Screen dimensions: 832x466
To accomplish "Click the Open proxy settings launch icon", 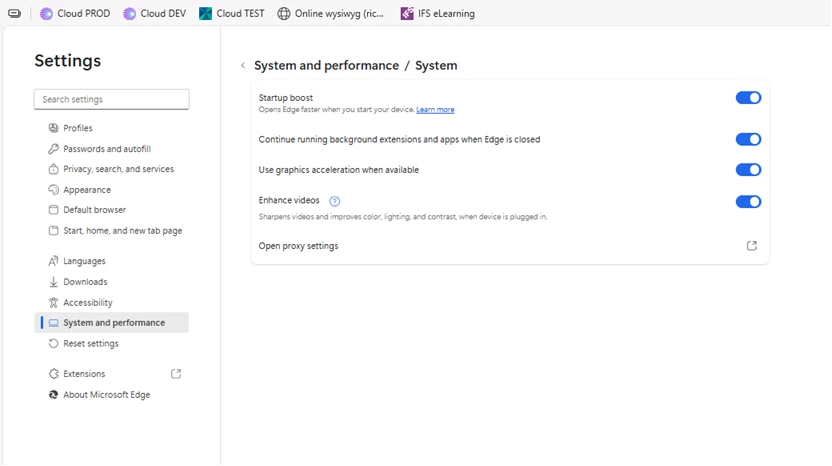I will pyautogui.click(x=752, y=246).
